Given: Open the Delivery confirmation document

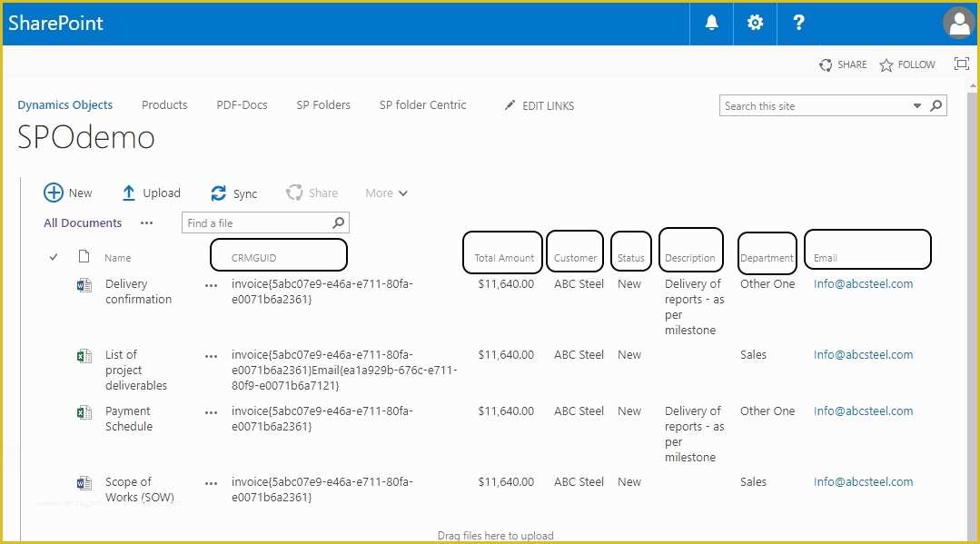Looking at the screenshot, I should pos(138,292).
